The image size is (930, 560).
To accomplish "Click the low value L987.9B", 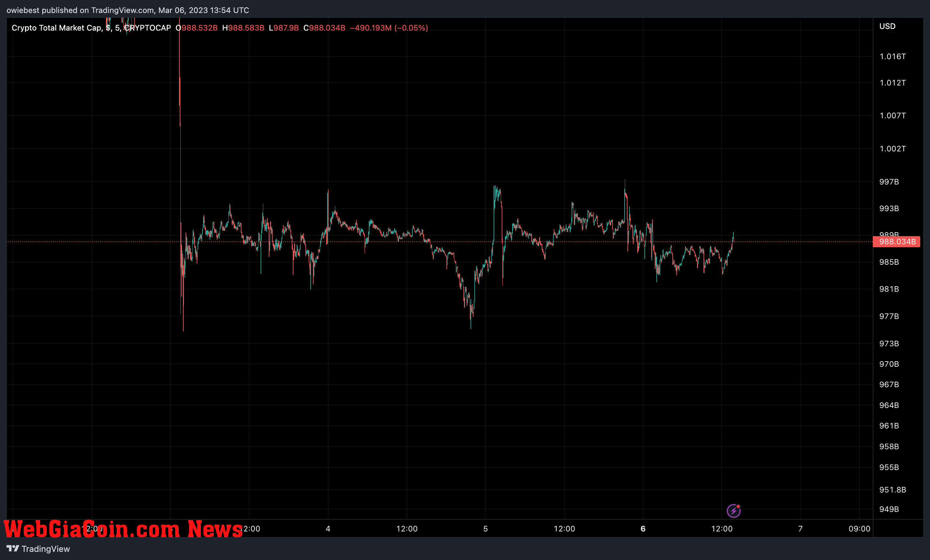I will pos(283,28).
